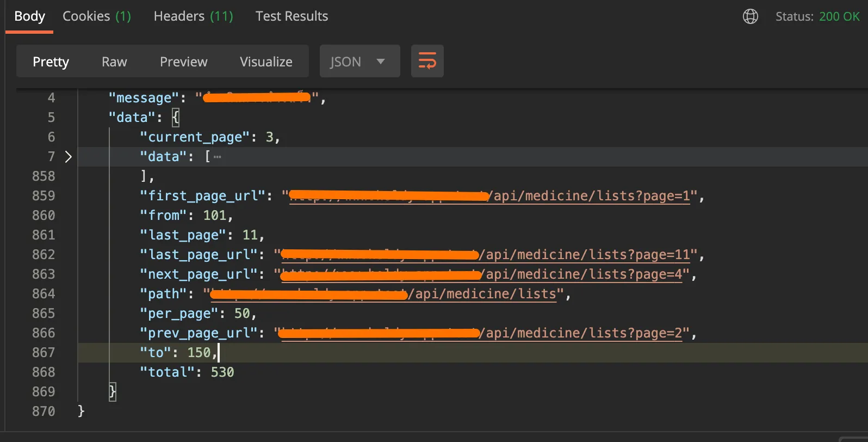This screenshot has height=442, width=868.
Task: Open the Cookies (1) tab
Action: (x=97, y=16)
